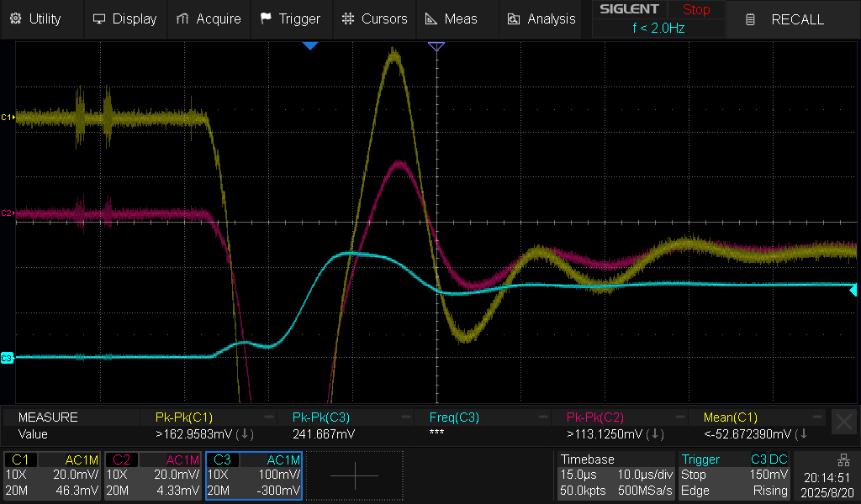The image size is (861, 504).
Task: Select the magenta C2 channel offset marker
Action: coord(8,213)
